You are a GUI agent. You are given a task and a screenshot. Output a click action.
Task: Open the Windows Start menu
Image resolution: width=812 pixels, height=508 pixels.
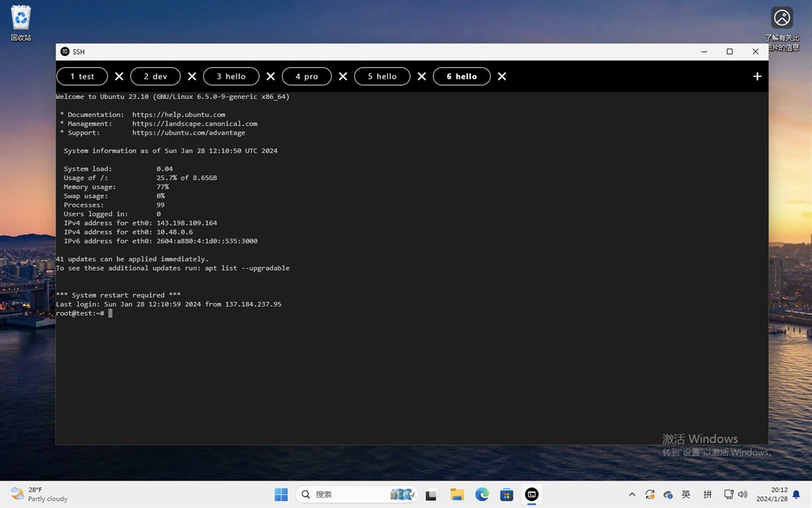pyautogui.click(x=281, y=494)
